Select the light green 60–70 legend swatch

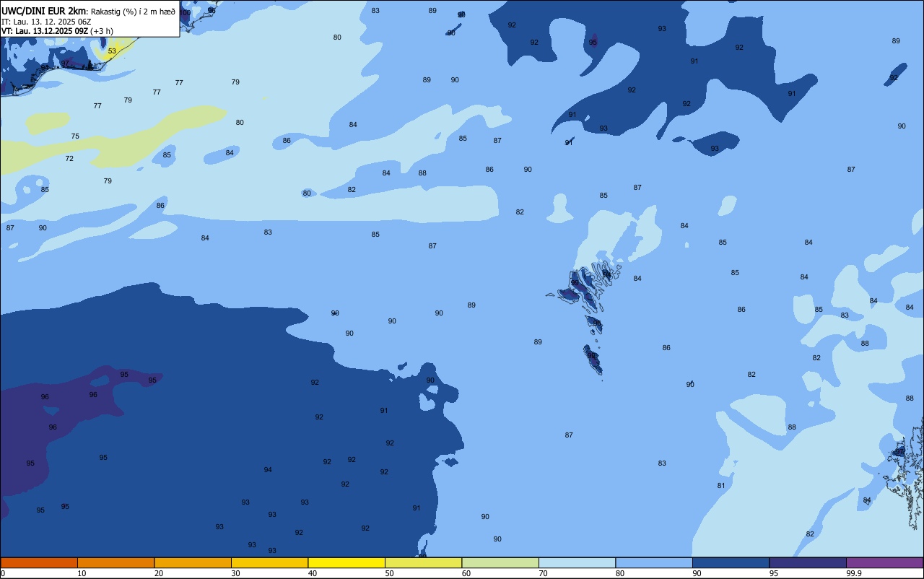click(500, 562)
